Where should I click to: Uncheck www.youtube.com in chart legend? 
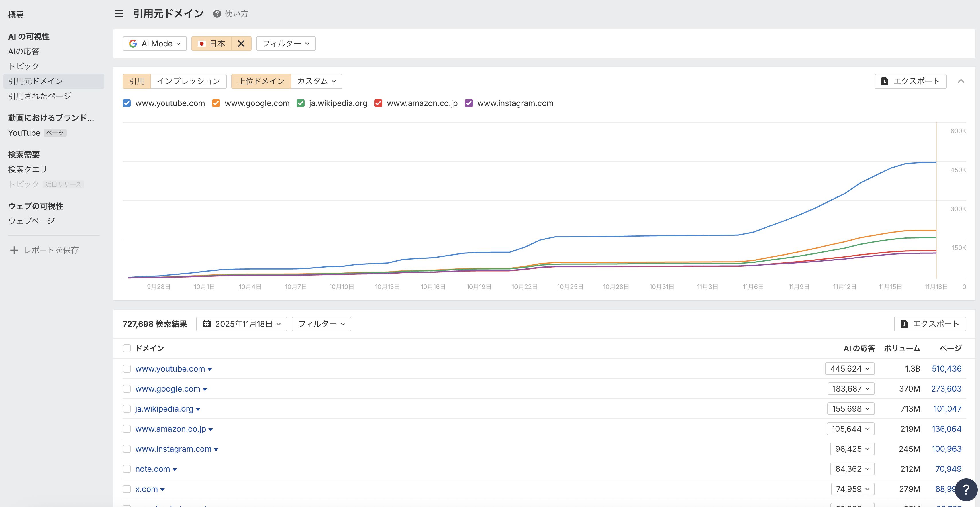(127, 103)
